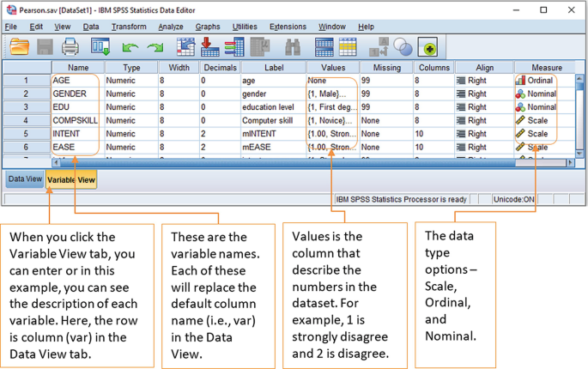The height and width of the screenshot is (369, 588).
Task: Click the Values cell for GENDER row
Action: [x=331, y=94]
